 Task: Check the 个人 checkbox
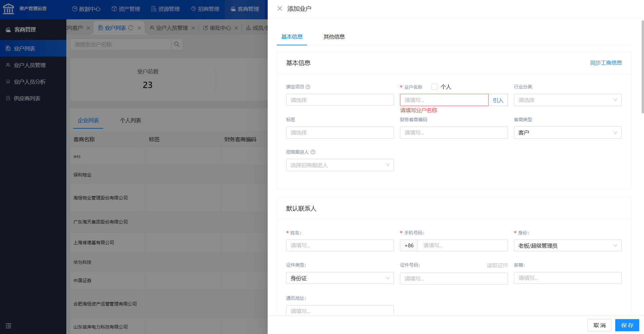pyautogui.click(x=435, y=87)
